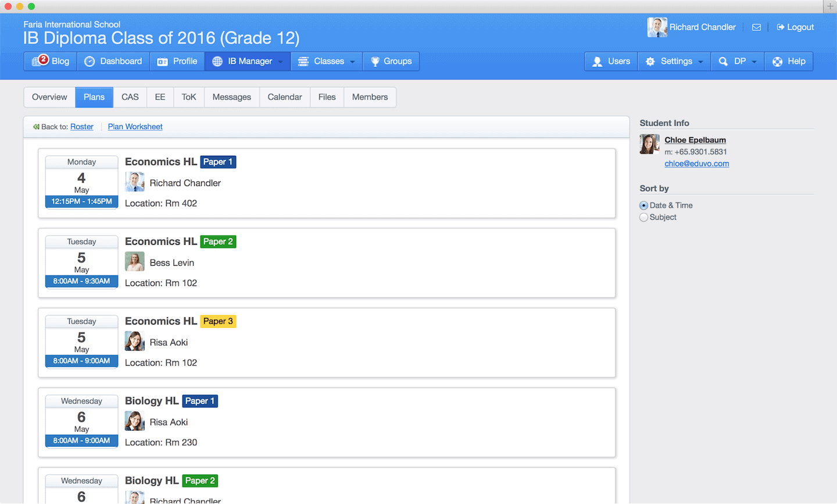The height and width of the screenshot is (504, 837).
Task: Click yellow Paper 3 badge for Economics HL
Action: coord(218,321)
